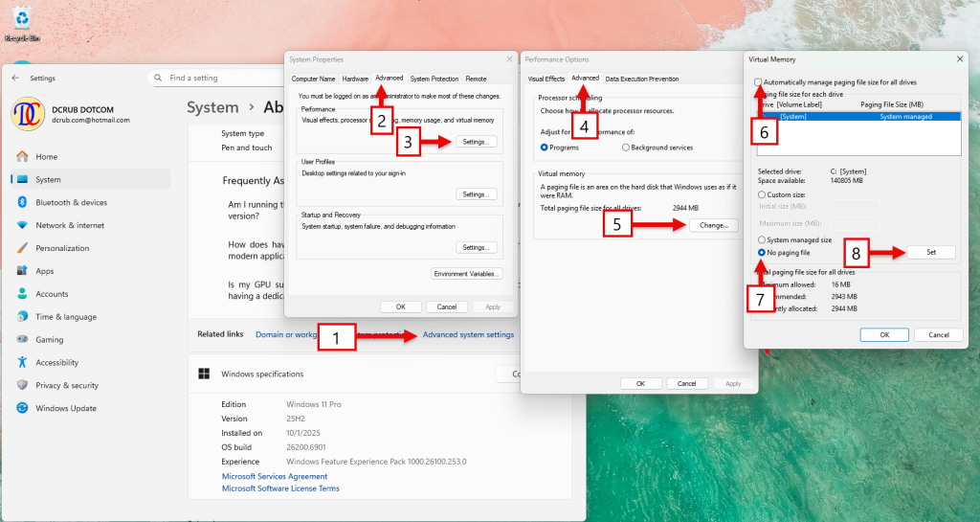Click Cancel in System Properties
The width and height of the screenshot is (980, 522).
447,306
